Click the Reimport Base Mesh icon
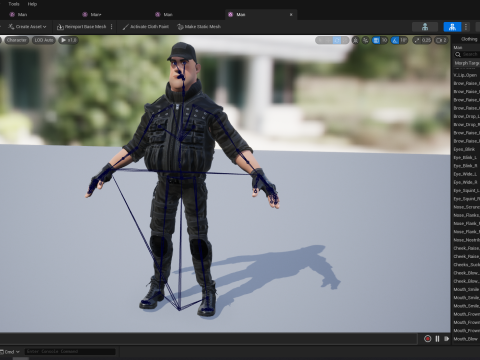This screenshot has height=360, width=480. pos(60,27)
